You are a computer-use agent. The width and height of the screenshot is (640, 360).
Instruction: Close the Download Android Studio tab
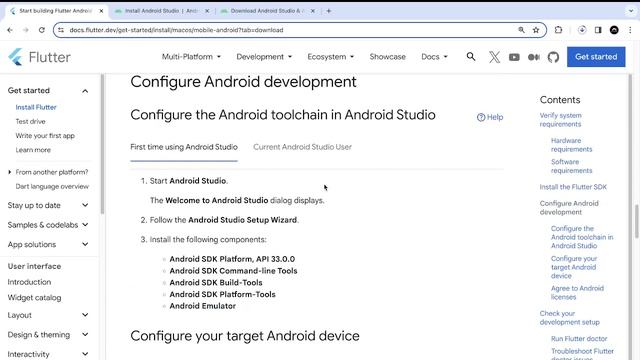(x=313, y=11)
